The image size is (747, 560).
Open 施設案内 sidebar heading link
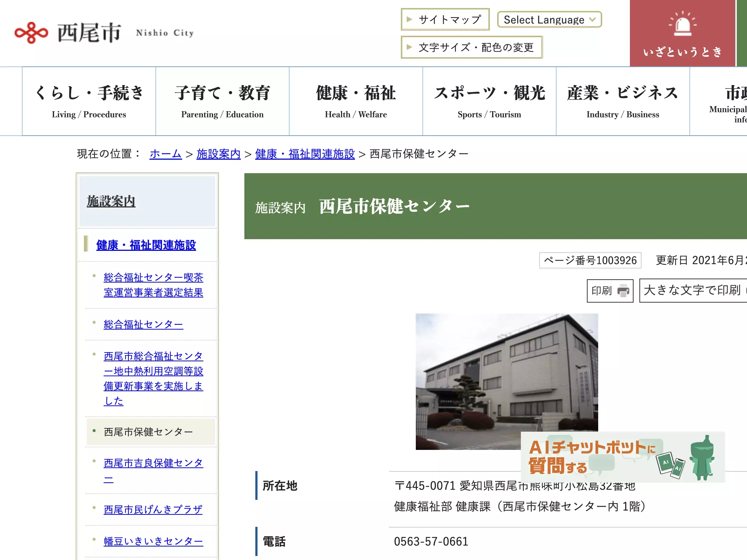[x=111, y=201]
